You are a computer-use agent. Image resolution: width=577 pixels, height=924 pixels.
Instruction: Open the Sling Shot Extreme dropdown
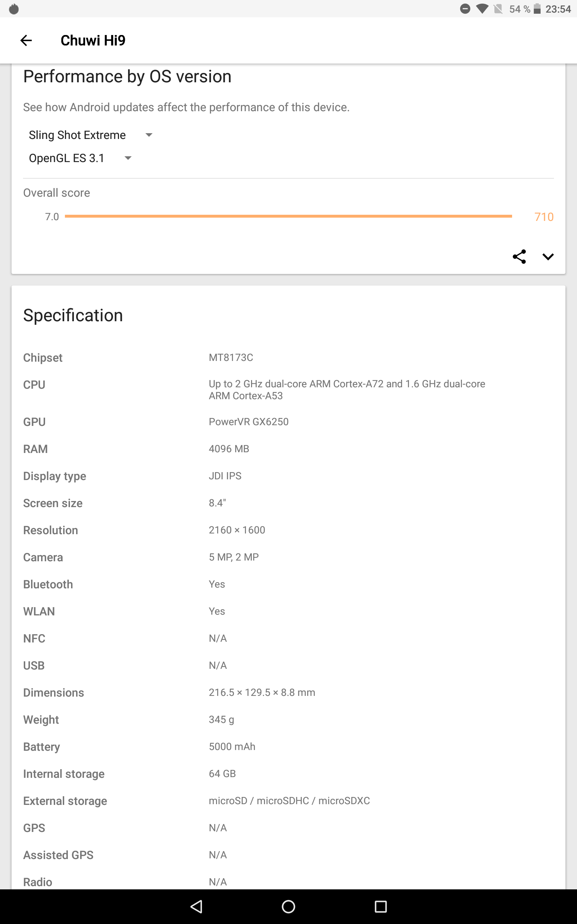tap(90, 135)
